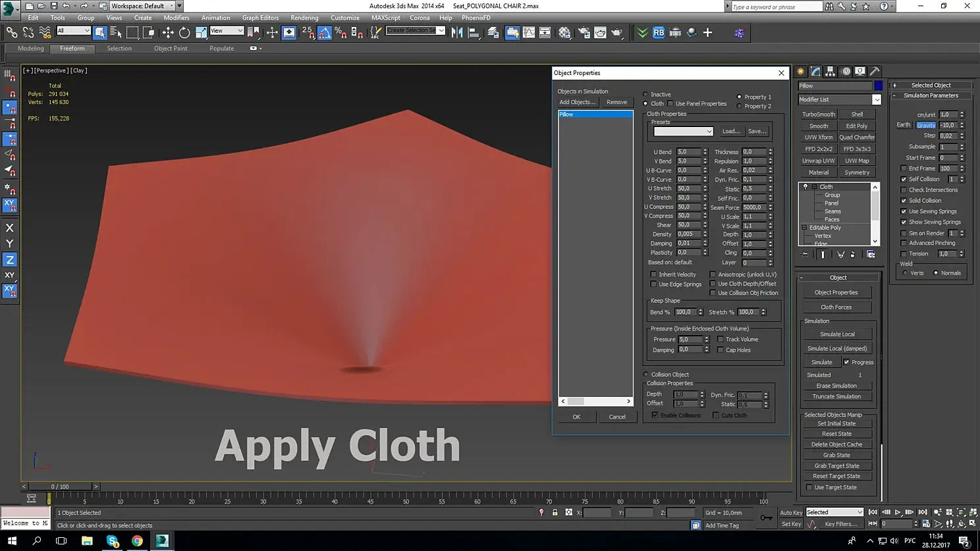Image resolution: width=980 pixels, height=551 pixels.
Task: Click the blue RB toolbar icon
Action: pos(659,32)
